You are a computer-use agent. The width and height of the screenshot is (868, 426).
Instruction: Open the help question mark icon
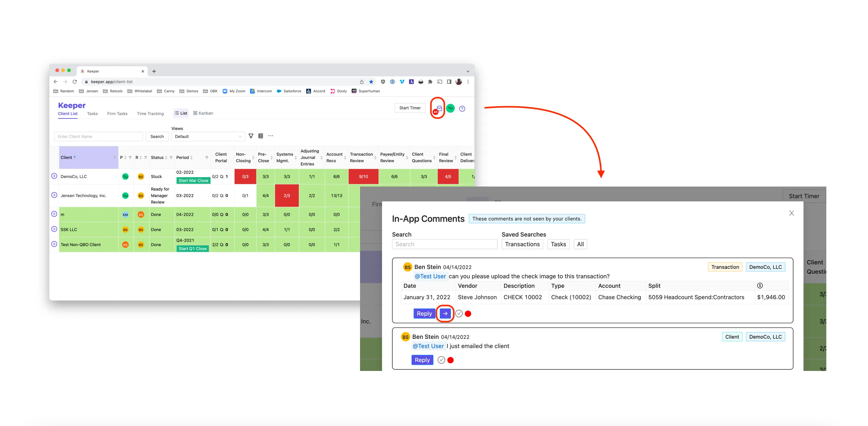click(x=462, y=108)
